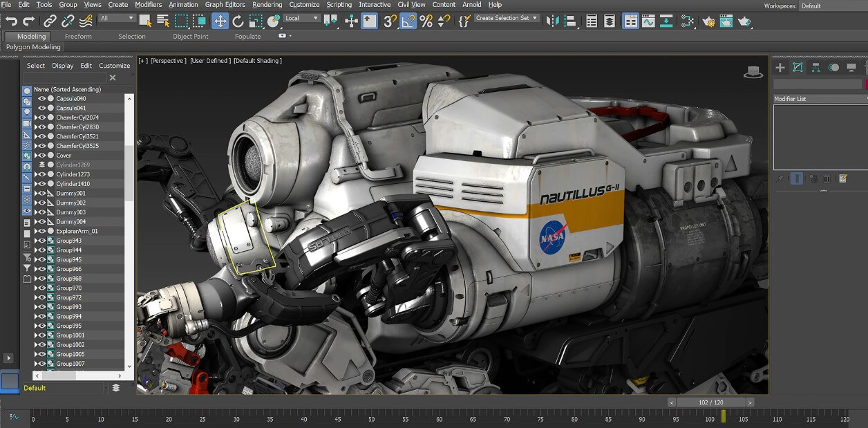Hide Group943 using its eye icon
This screenshot has width=868, height=428.
(x=42, y=241)
